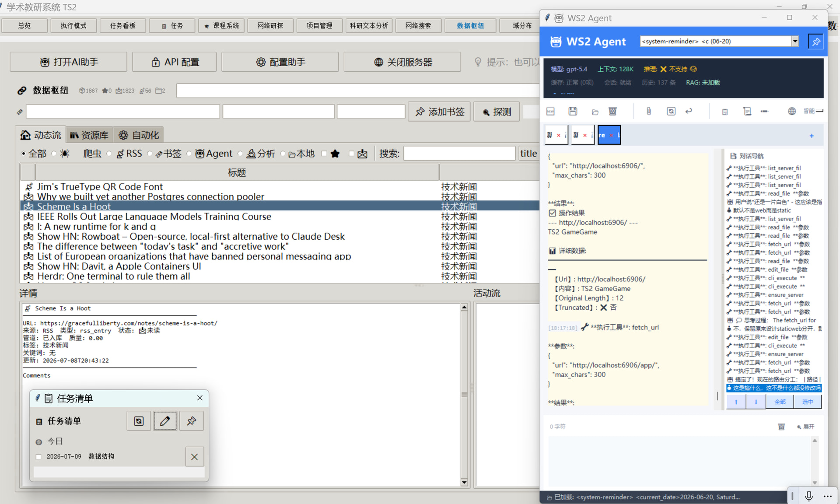
Task: Select the 书签 filter radio button
Action: point(150,154)
